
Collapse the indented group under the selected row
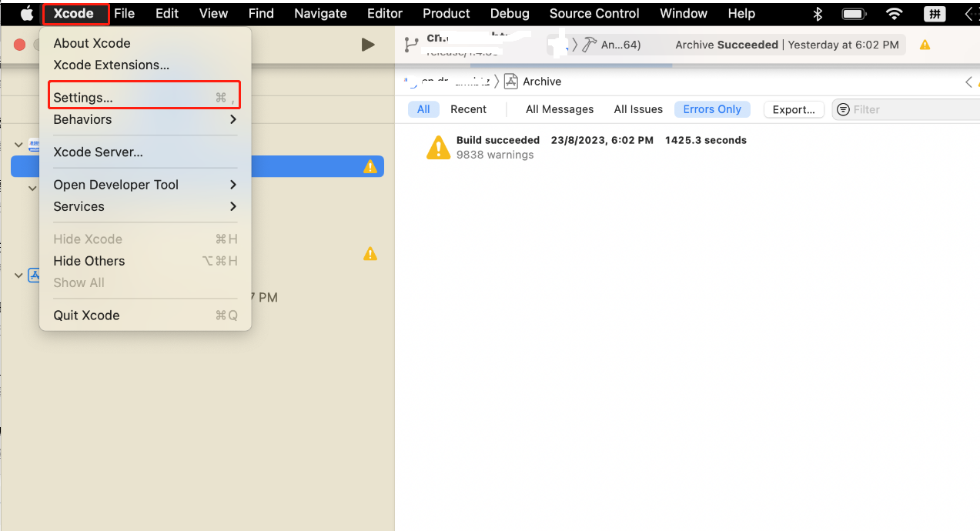[x=32, y=188]
